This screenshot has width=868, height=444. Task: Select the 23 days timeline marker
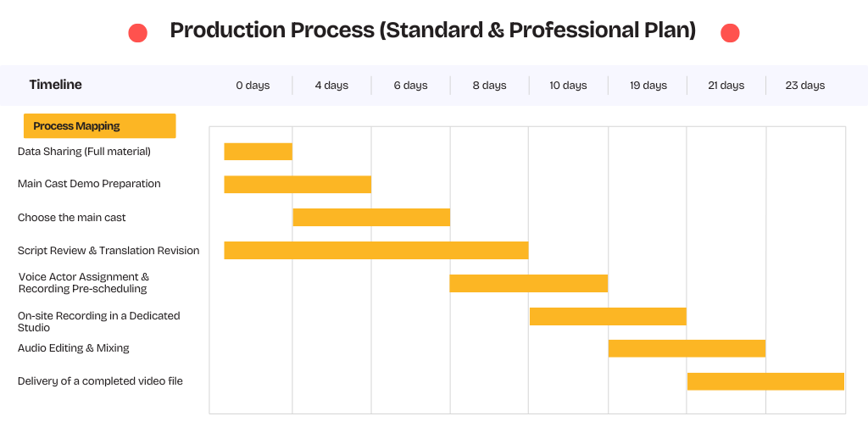pos(804,86)
